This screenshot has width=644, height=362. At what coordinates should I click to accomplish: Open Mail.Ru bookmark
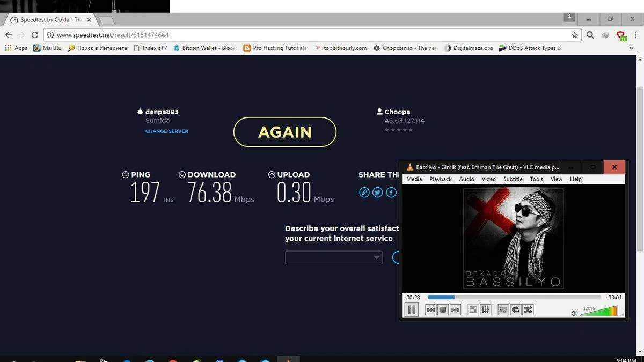pos(47,48)
